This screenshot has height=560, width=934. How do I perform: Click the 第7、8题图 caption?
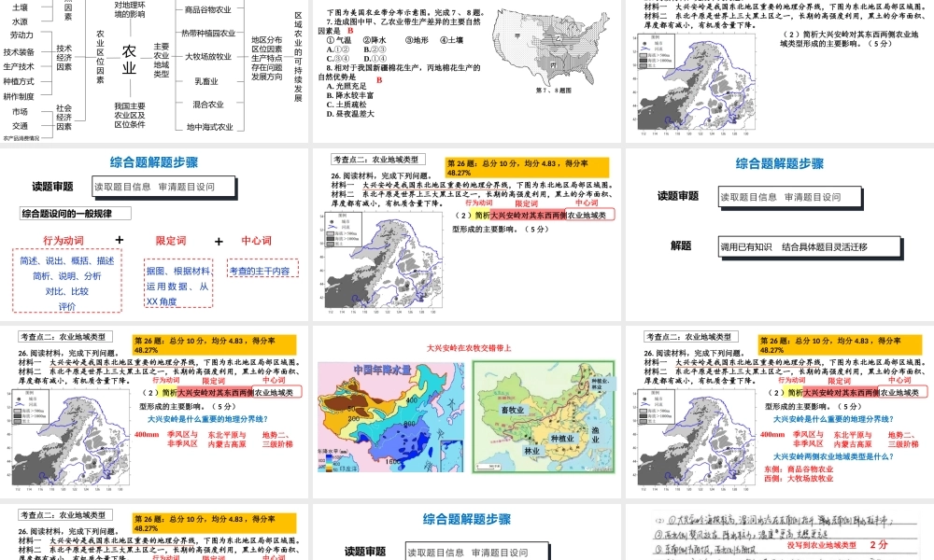[553, 91]
